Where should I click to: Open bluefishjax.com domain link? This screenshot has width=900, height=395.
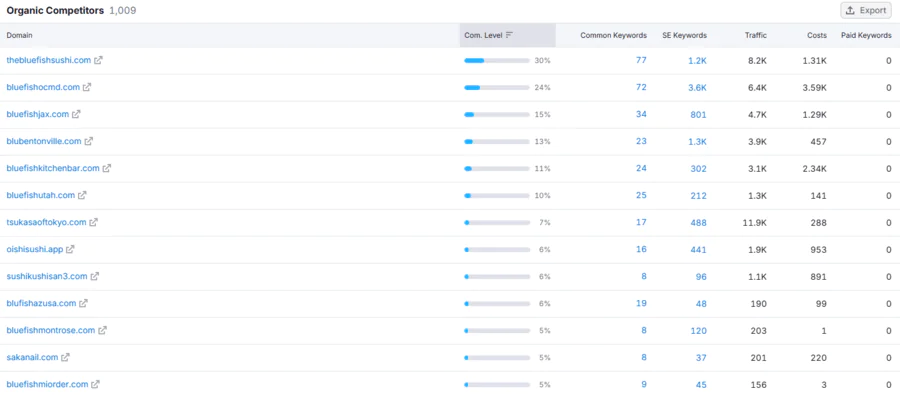click(x=38, y=114)
